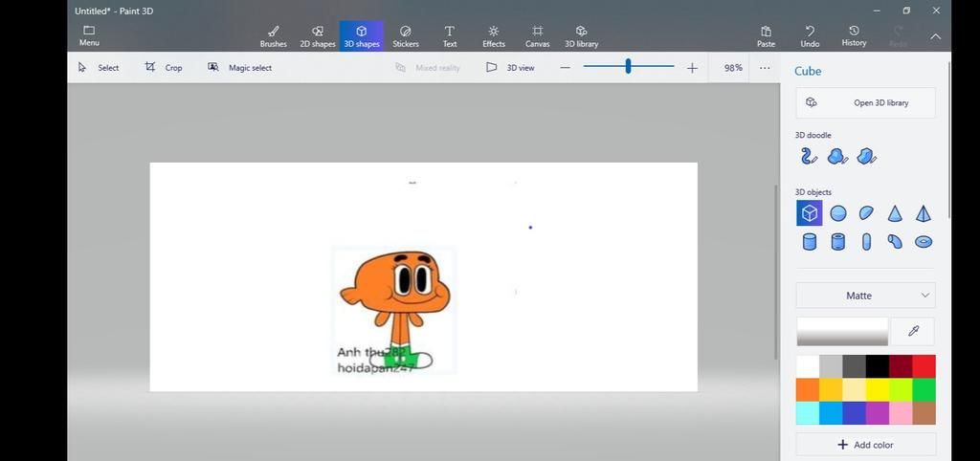
Task: Choose the pink color swatch
Action: (x=901, y=413)
